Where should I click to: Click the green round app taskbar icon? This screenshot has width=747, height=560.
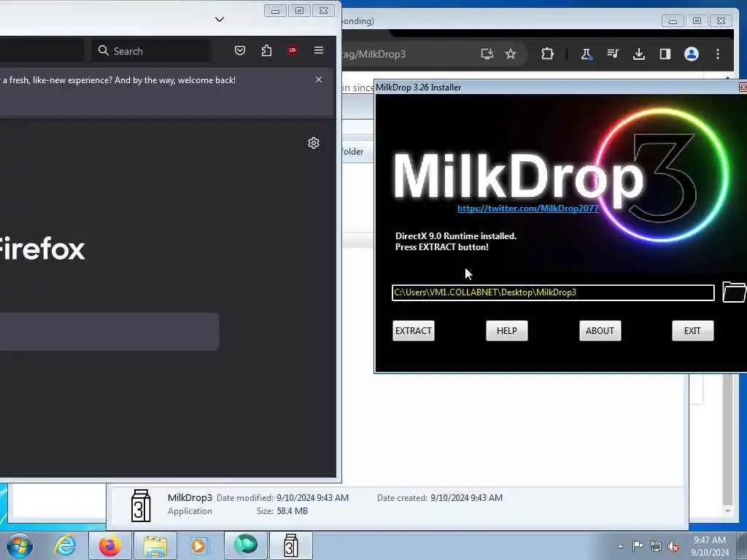pos(245,545)
